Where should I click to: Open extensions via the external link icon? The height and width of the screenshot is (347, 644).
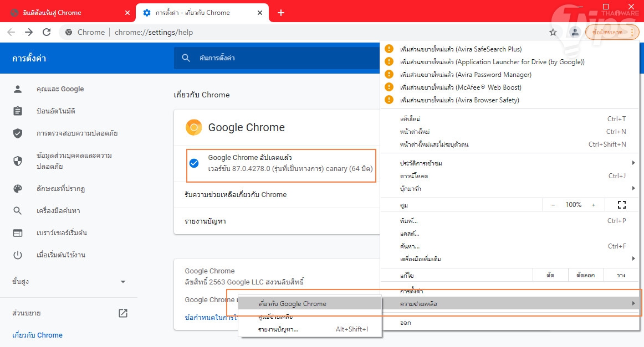pyautogui.click(x=123, y=313)
